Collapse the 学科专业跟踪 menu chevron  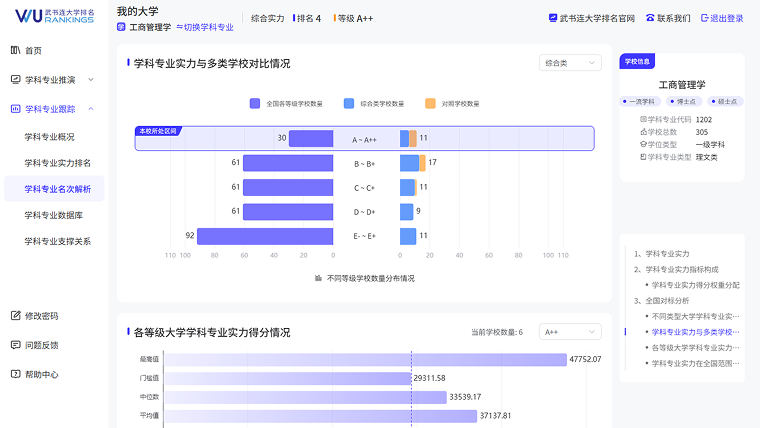coord(91,109)
